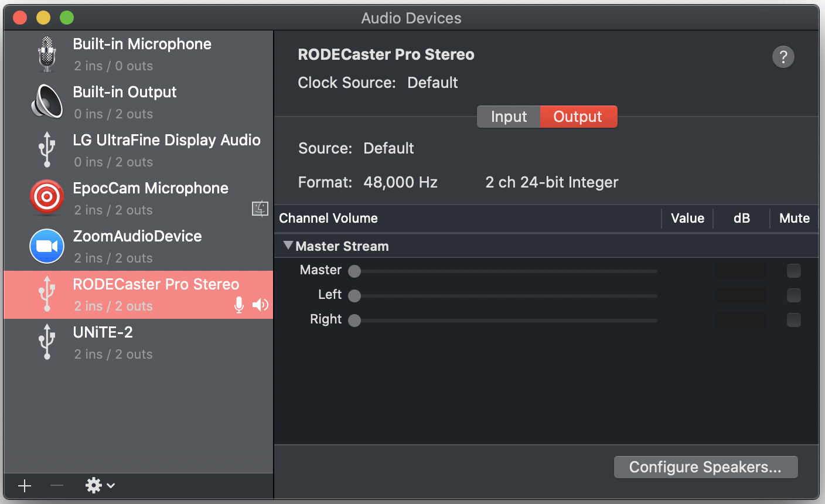Open the gear actions dropdown menu
825x504 pixels.
tap(100, 485)
